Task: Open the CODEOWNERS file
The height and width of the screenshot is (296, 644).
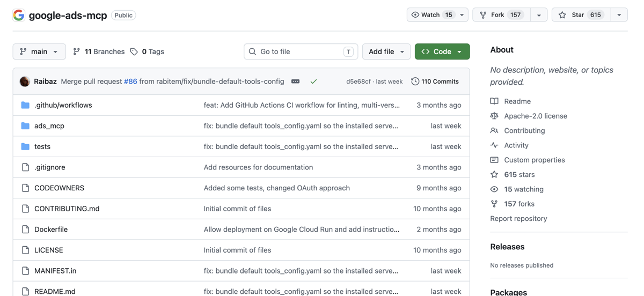Action: pos(59,188)
